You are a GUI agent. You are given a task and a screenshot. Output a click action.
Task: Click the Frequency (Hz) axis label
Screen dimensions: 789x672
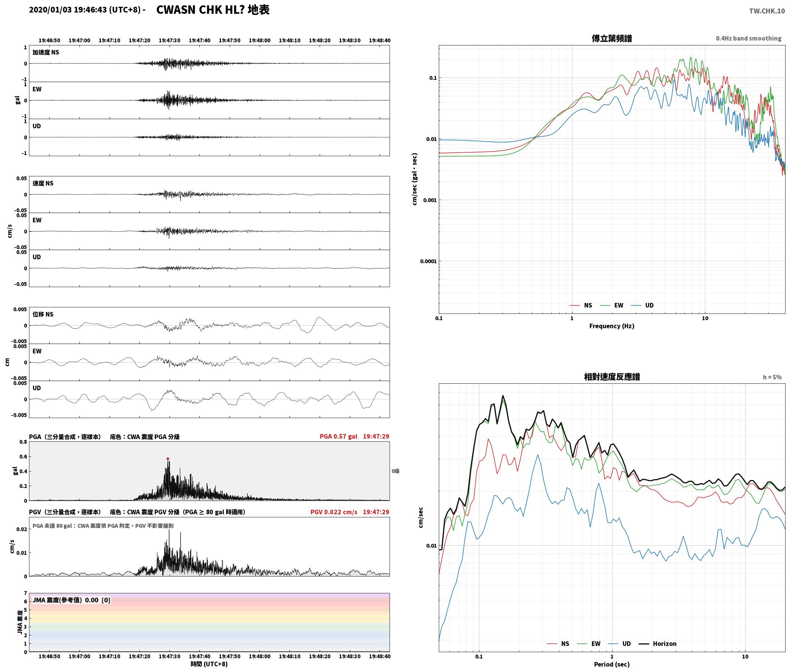(x=612, y=326)
